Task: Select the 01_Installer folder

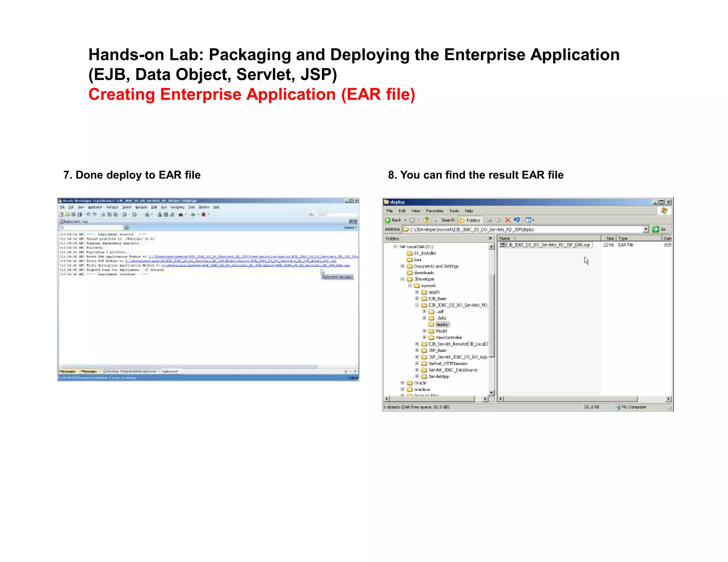Action: (422, 253)
